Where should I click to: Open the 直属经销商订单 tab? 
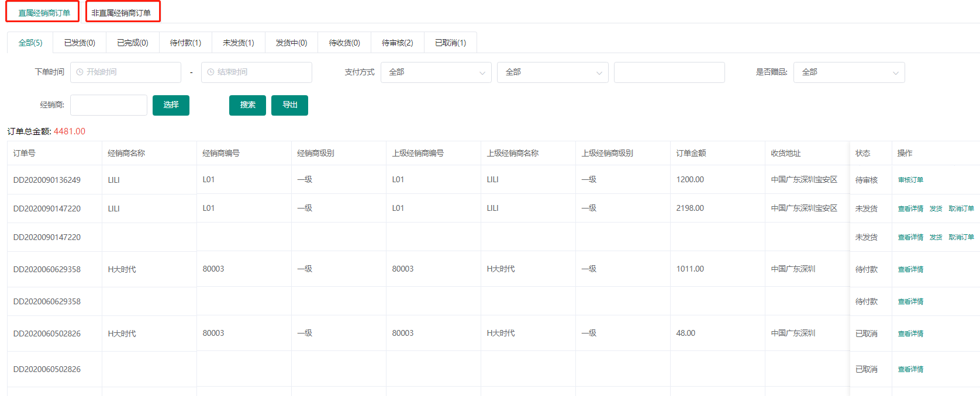pos(44,12)
